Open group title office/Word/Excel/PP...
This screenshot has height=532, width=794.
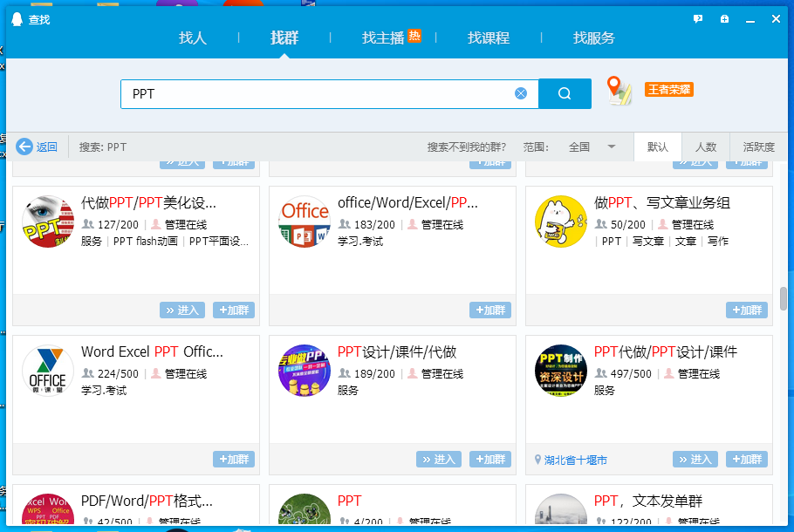(407, 203)
